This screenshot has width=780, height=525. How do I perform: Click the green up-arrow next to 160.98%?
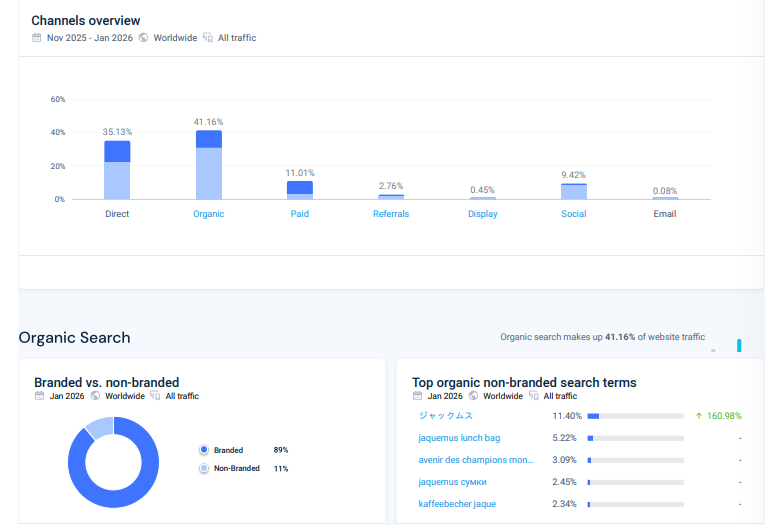(x=699, y=416)
